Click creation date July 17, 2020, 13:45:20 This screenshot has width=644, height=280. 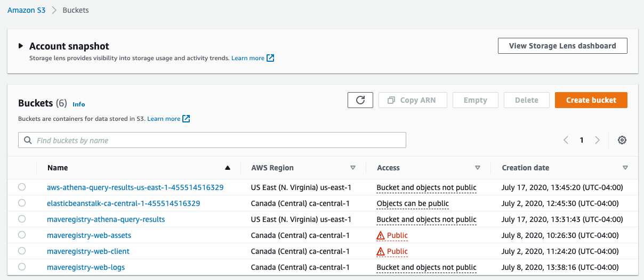[x=562, y=187]
